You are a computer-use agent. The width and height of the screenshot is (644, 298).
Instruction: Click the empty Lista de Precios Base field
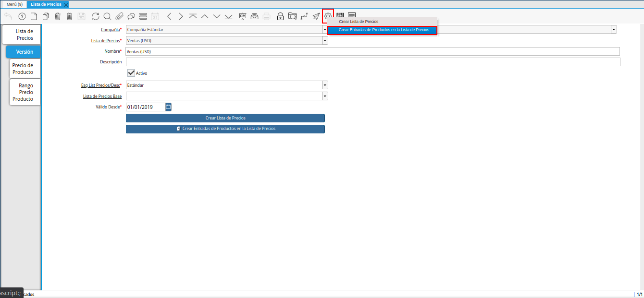click(224, 96)
